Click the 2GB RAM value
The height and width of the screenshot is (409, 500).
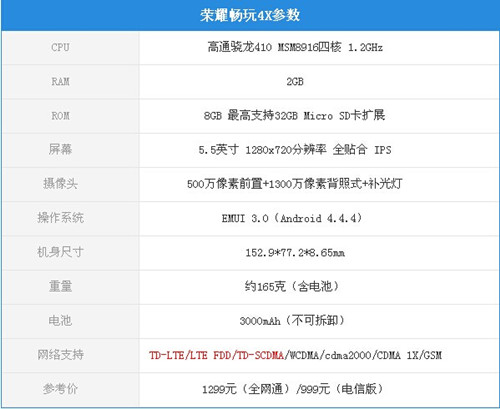[x=295, y=81]
